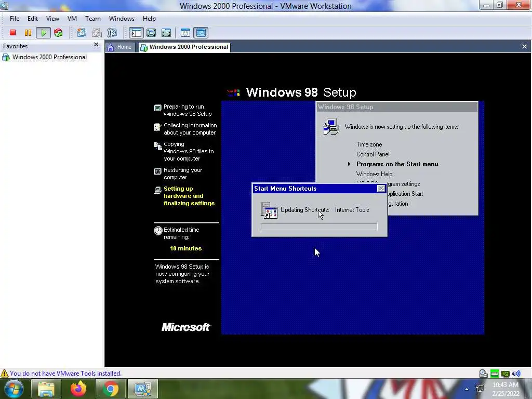Switch to the Home tab
The width and height of the screenshot is (532, 399).
[120, 47]
